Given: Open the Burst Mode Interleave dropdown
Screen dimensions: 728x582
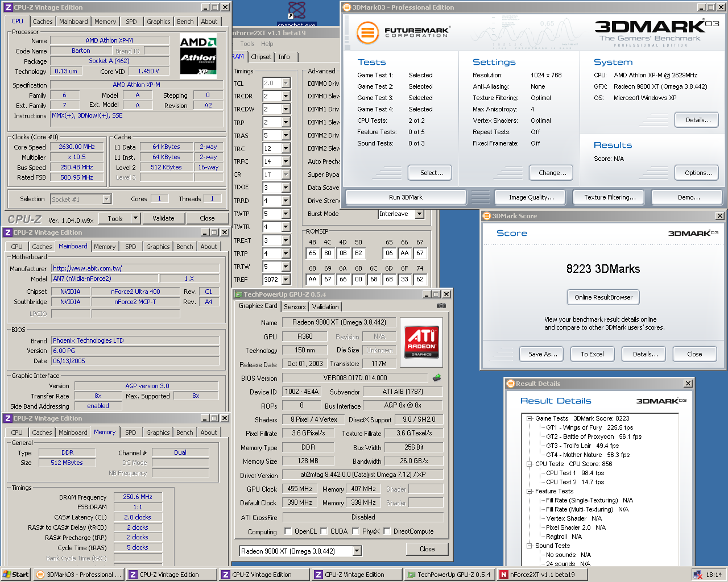Looking at the screenshot, I should pyautogui.click(x=420, y=214).
